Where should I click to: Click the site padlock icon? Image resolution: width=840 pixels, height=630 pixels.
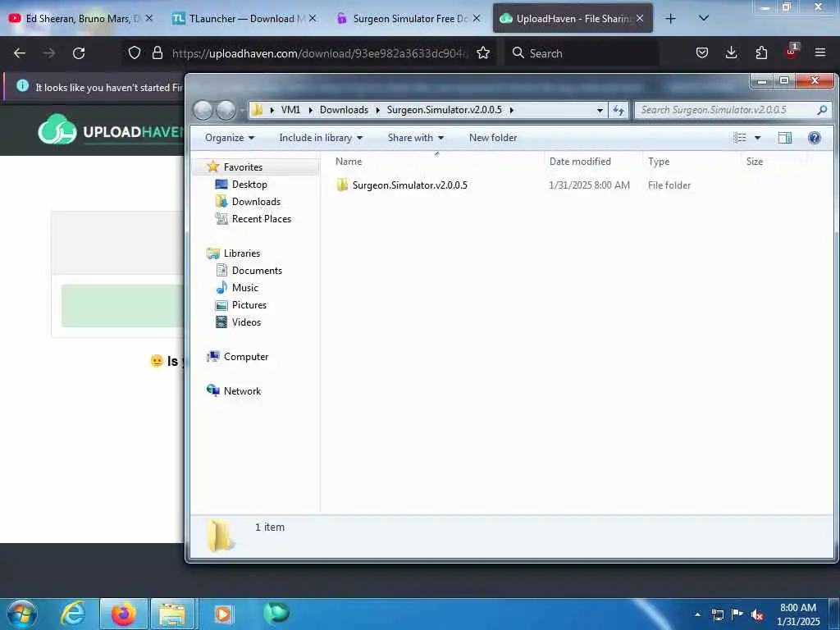[157, 52]
